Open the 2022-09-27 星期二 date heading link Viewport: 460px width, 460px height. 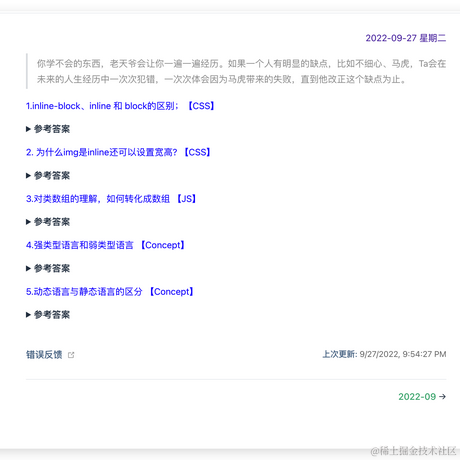(x=406, y=38)
